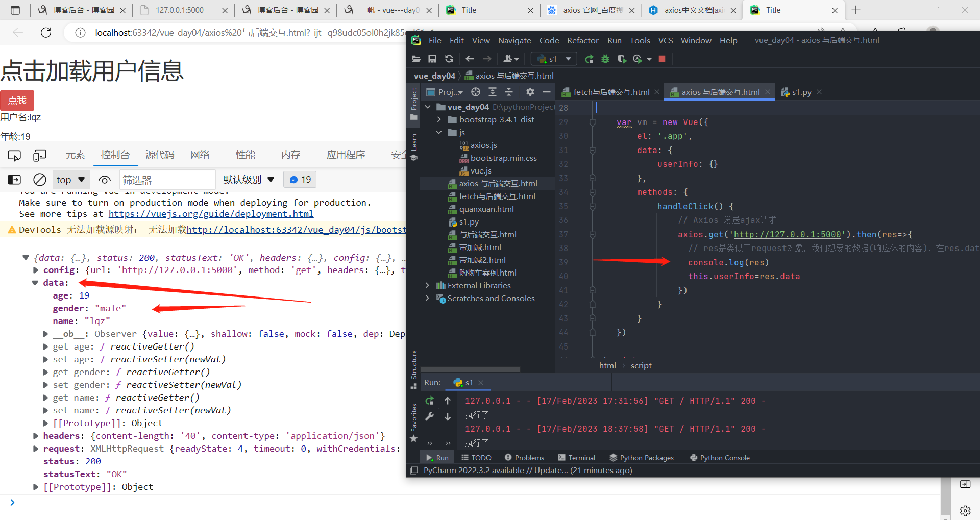
Task: Click the DevTools vertical scrollbar thumb
Action: 945,496
